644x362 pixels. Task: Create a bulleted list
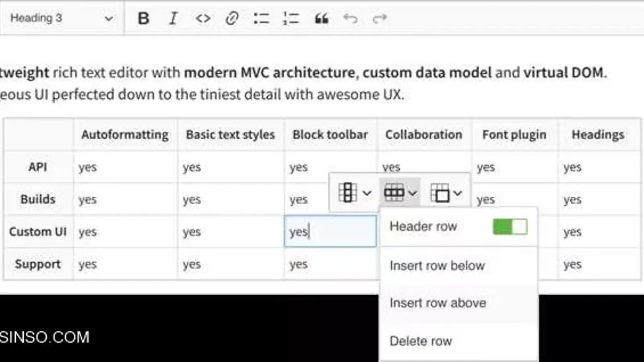[x=261, y=18]
